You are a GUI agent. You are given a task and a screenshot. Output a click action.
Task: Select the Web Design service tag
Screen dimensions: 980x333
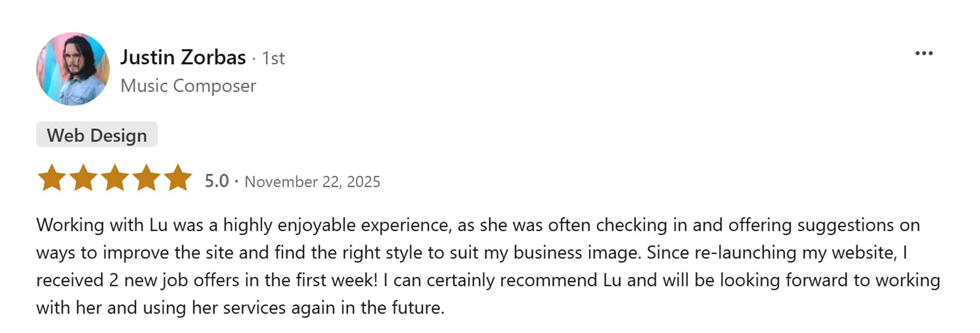click(x=97, y=135)
